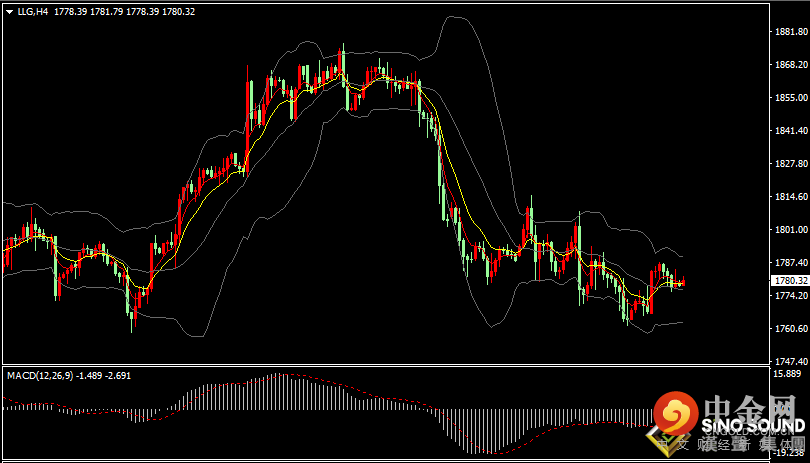Click the 1760.60 price axis label
Image resolution: width=810 pixels, height=463 pixels.
click(x=790, y=329)
